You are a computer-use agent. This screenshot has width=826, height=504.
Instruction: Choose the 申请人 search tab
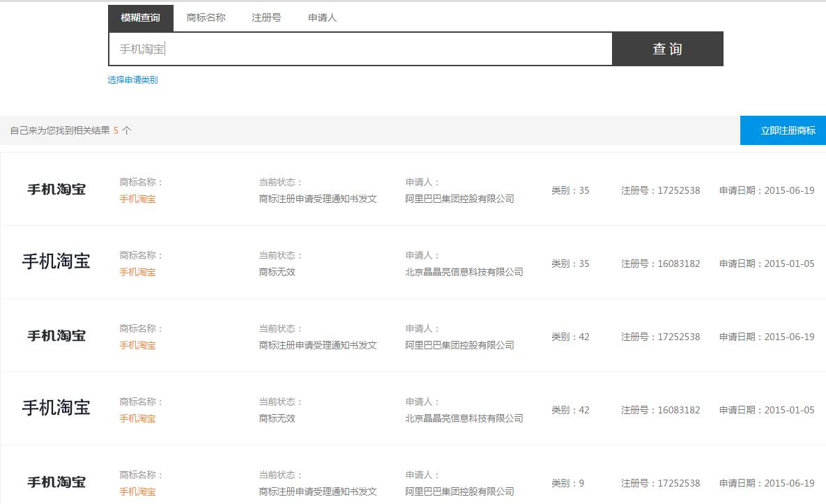point(323,18)
